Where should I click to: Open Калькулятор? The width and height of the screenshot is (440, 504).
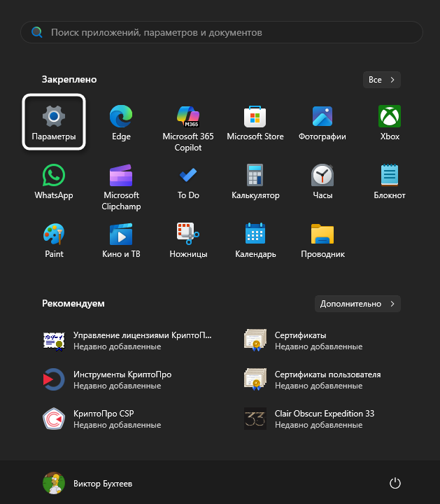point(255,181)
